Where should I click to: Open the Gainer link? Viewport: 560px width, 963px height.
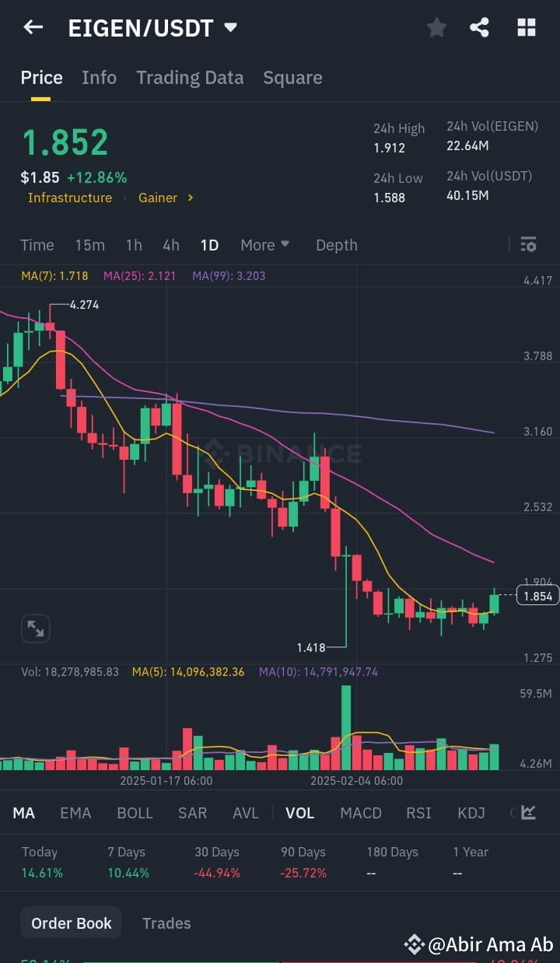pos(158,198)
